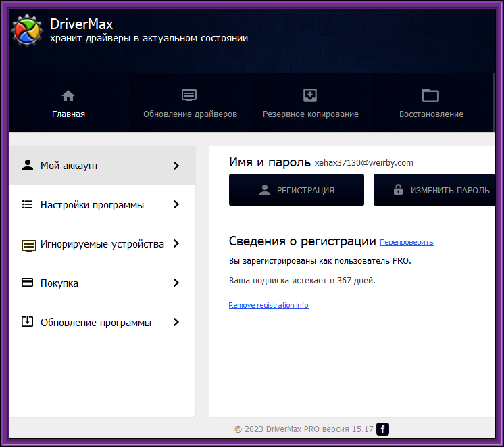This screenshot has height=447, width=504.
Task: Select Покупка in the sidebar
Action: click(x=102, y=283)
